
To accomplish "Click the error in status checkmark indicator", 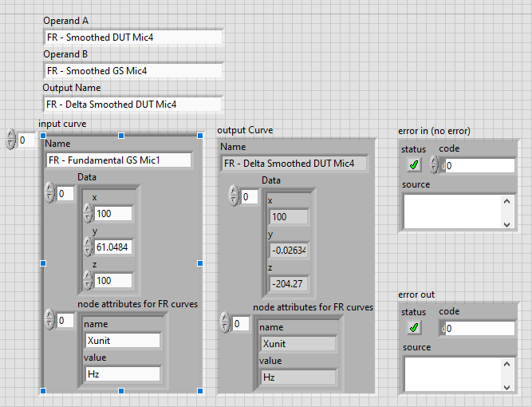I will 414,165.
